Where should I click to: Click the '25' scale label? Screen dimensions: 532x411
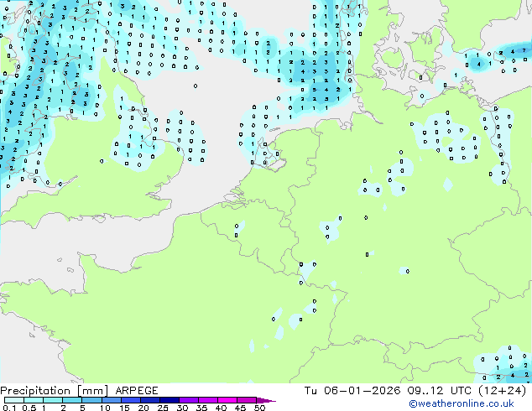[163, 408]
